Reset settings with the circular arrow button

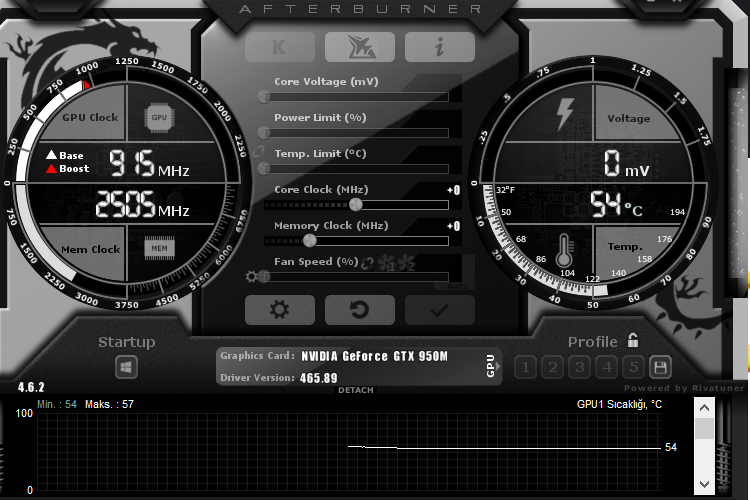360,310
